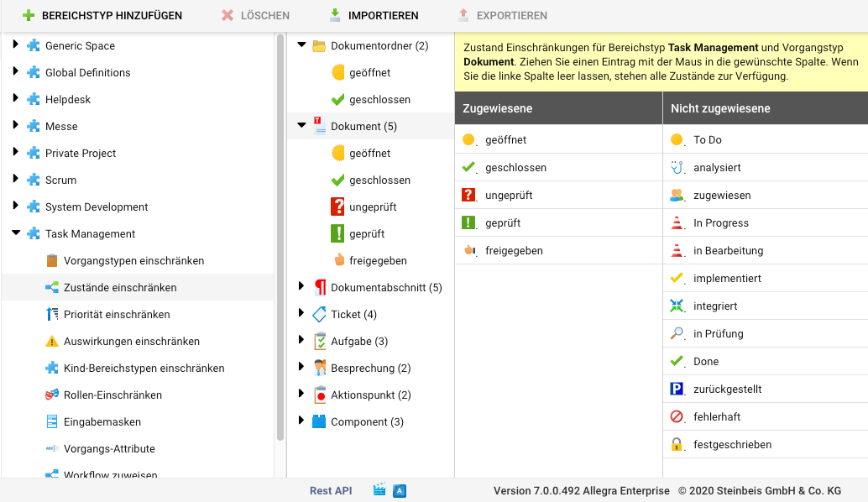
Task: Click the magnifier icon beside in Prüfung
Action: [677, 333]
